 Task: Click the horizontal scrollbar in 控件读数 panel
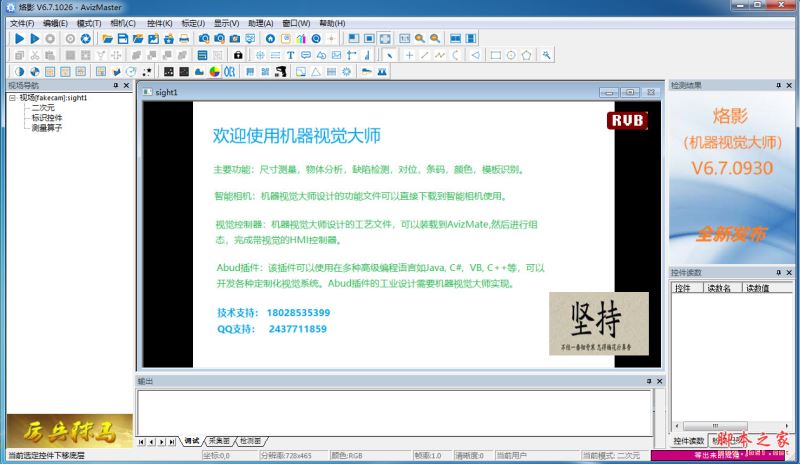pyautogui.click(x=732, y=426)
